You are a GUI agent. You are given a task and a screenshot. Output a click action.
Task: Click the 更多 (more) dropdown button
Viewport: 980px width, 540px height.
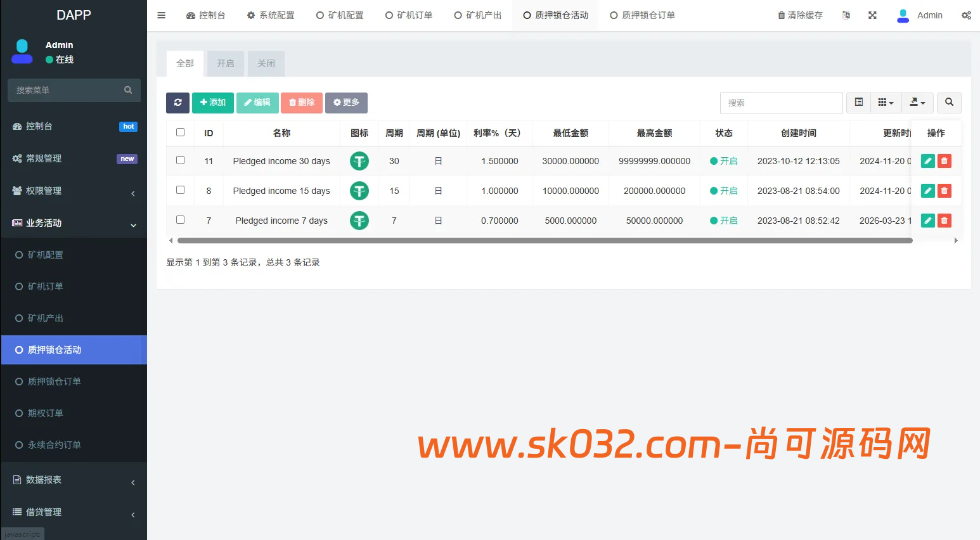pyautogui.click(x=346, y=103)
